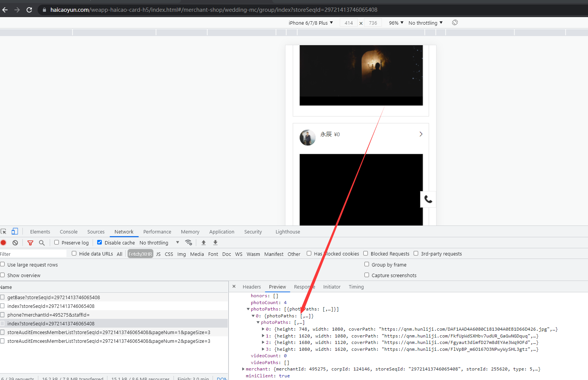Open the iPhone 6/7/8 Plus device dropdown
The width and height of the screenshot is (588, 380).
[311, 23]
